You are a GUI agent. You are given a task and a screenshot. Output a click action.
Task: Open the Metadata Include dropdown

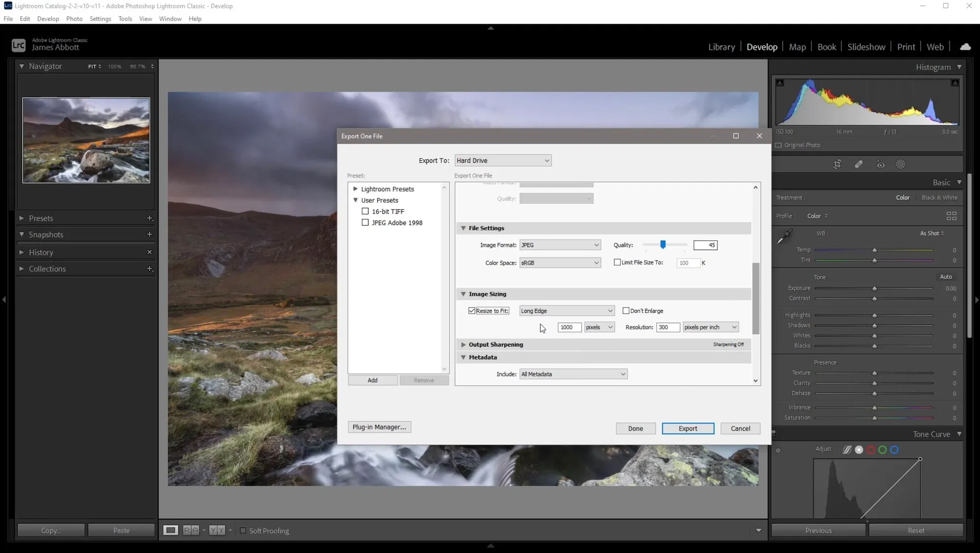coord(573,374)
